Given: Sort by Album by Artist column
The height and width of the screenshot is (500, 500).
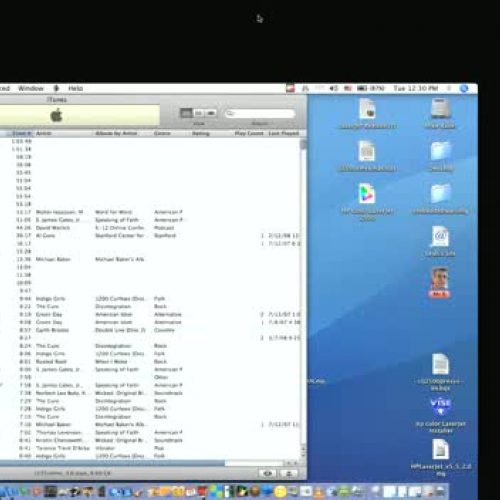Looking at the screenshot, I should (122, 133).
